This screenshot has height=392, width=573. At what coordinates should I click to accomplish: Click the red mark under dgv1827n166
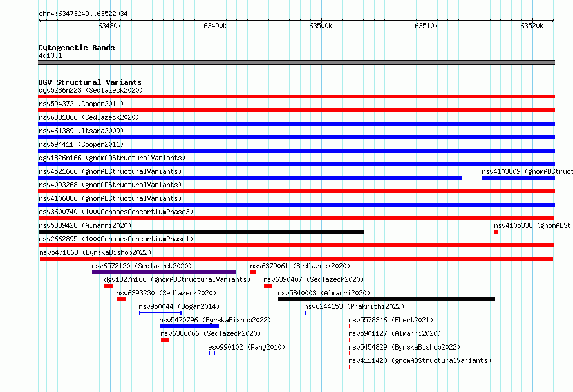point(109,286)
